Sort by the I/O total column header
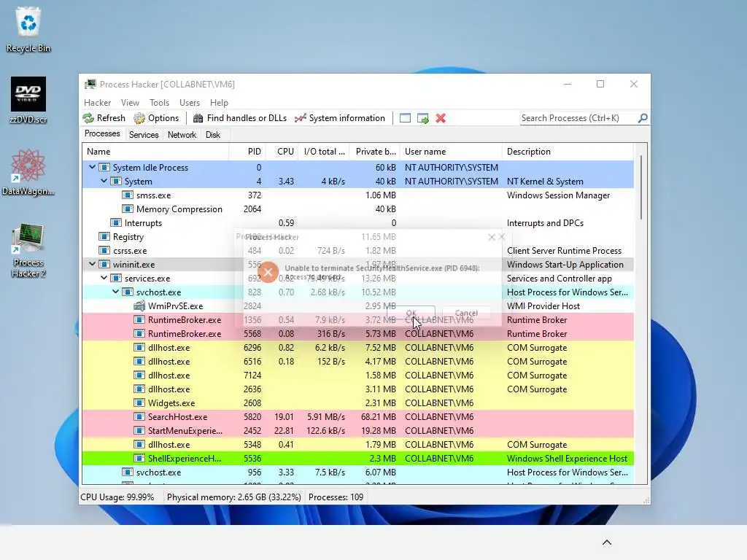This screenshot has height=560, width=747. 323,152
